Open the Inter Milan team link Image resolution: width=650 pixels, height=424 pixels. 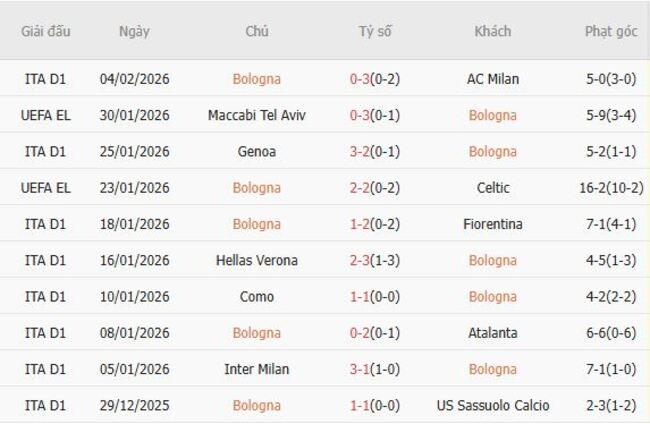[257, 369]
